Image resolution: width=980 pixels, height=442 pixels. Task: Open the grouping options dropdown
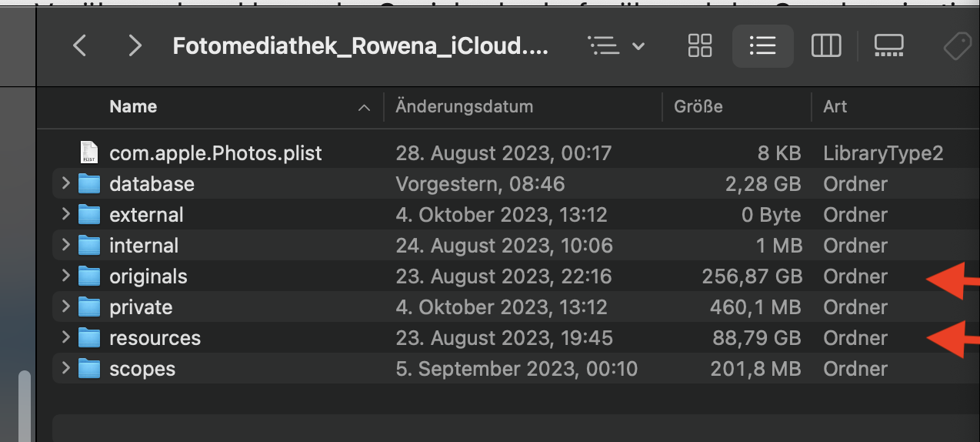click(616, 47)
